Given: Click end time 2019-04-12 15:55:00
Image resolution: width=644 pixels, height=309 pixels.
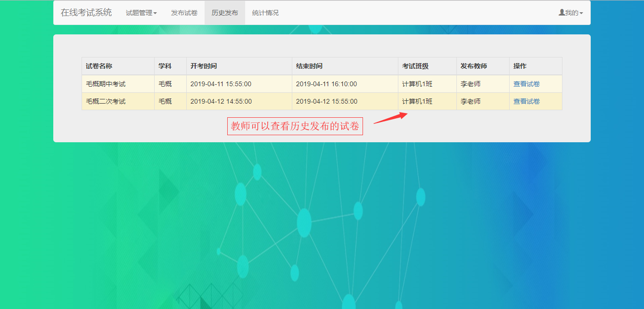Looking at the screenshot, I should [326, 101].
